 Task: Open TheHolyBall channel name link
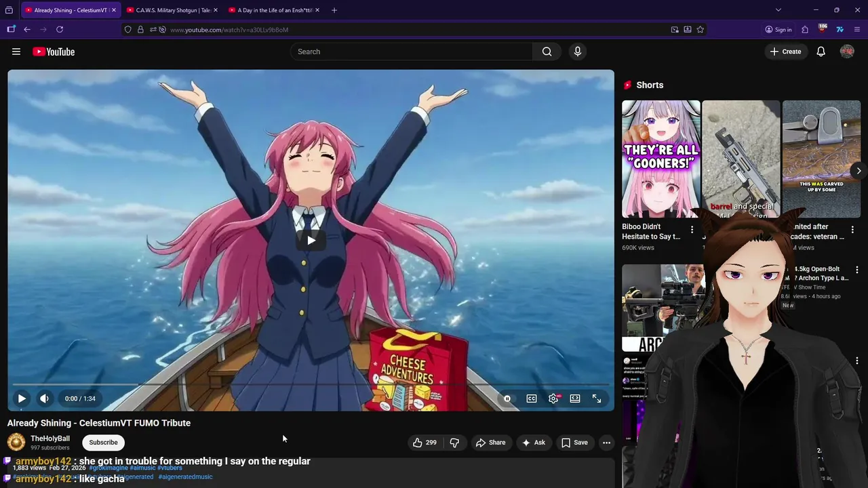click(50, 439)
